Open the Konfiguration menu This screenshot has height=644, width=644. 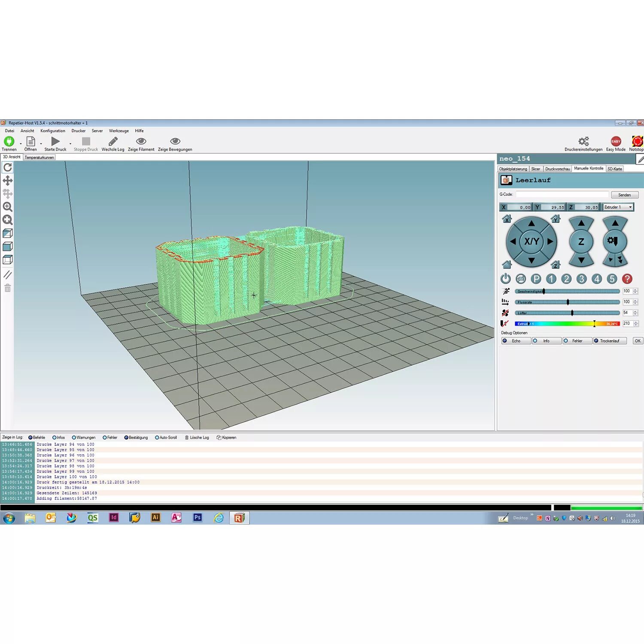[x=53, y=131]
